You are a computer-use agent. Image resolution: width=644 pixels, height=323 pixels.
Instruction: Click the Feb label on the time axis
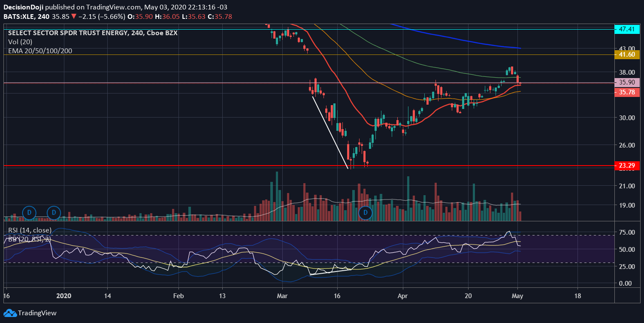pyautogui.click(x=178, y=296)
